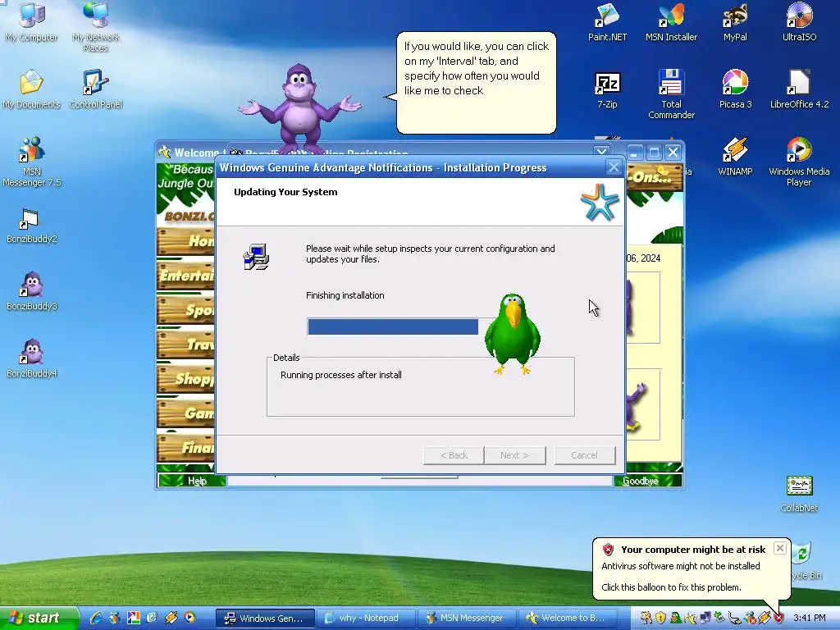Click the green Peedy parrot character

(x=512, y=333)
